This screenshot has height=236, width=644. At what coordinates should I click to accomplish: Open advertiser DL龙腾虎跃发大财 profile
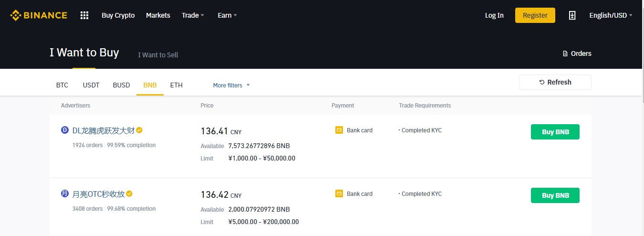point(104,130)
